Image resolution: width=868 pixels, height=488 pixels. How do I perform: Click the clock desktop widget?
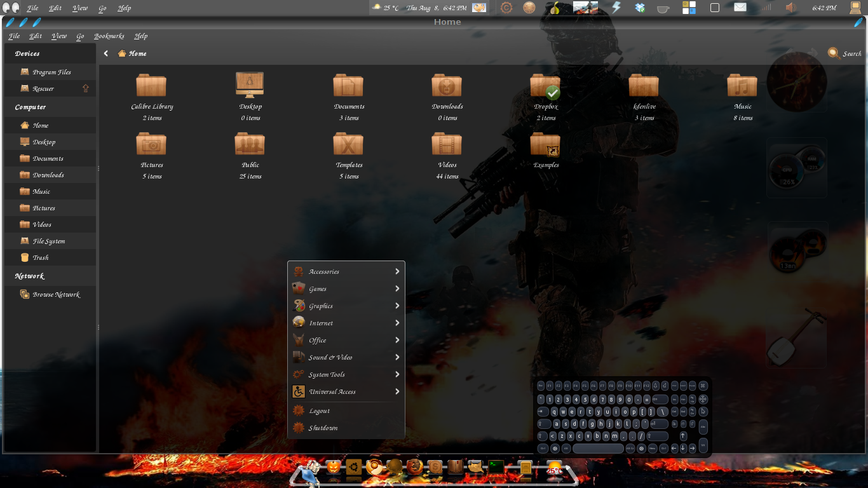797,82
